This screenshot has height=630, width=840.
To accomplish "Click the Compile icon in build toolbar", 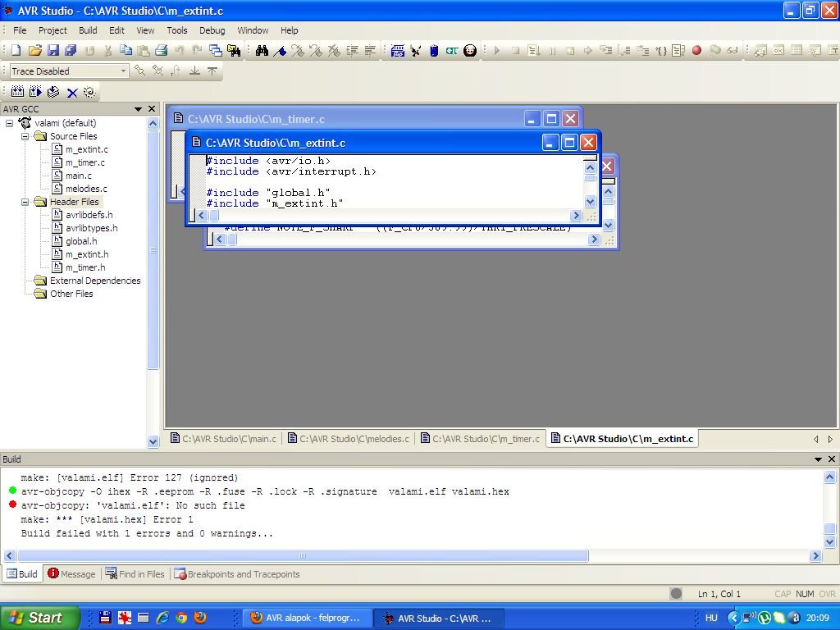I will tap(53, 92).
